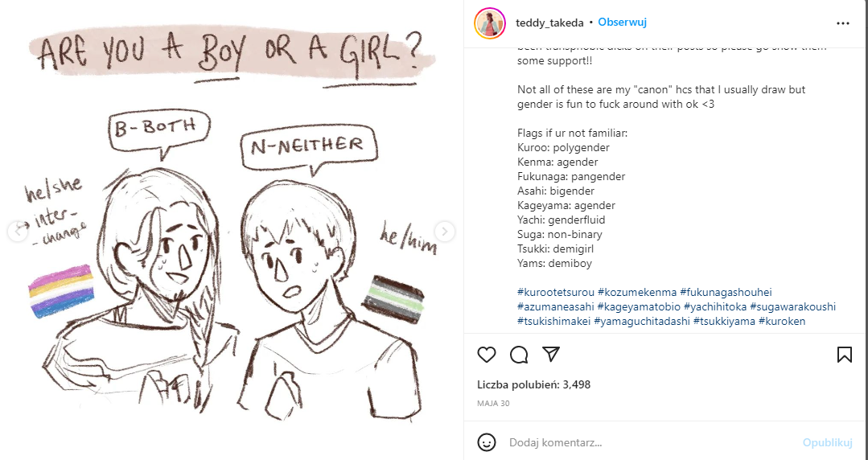The image size is (868, 460).
Task: Save the post with the bookmark icon
Action: pos(844,355)
